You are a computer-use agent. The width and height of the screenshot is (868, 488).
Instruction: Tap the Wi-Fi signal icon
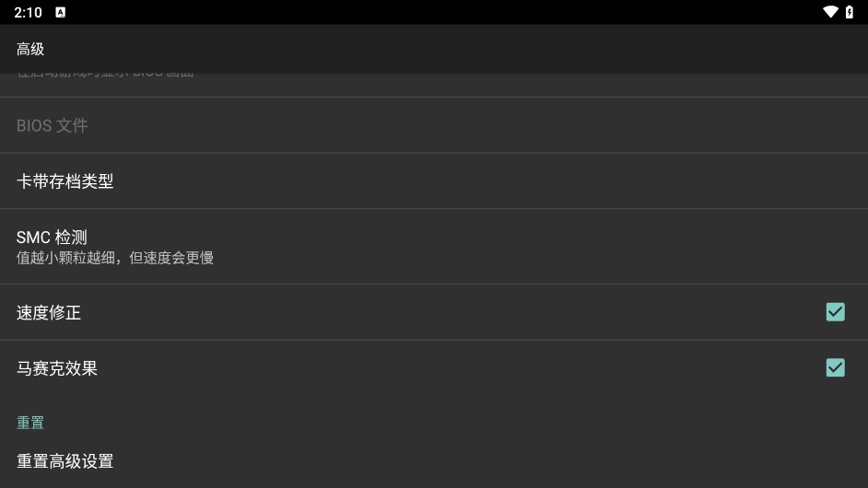(830, 12)
